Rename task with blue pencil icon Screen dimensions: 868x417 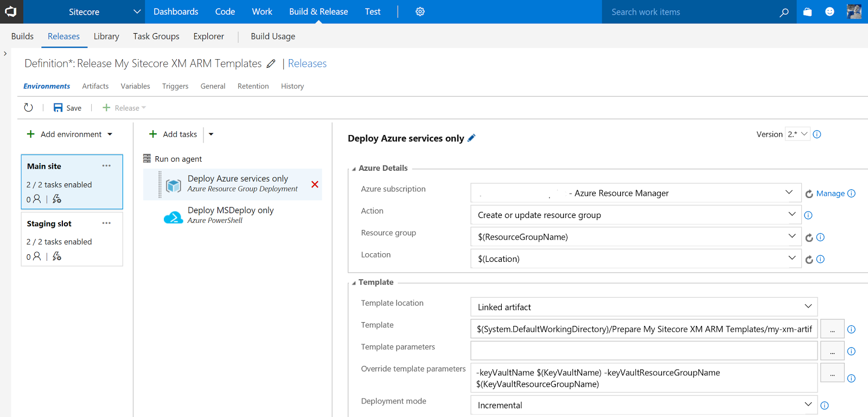point(471,138)
